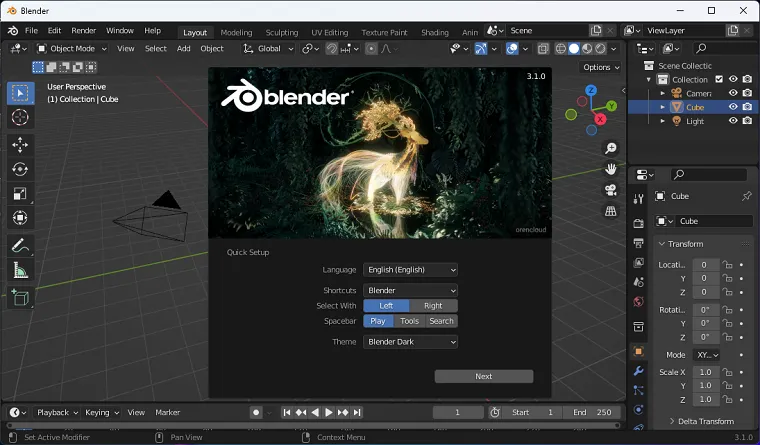Select the Transform tool

pos(20,217)
